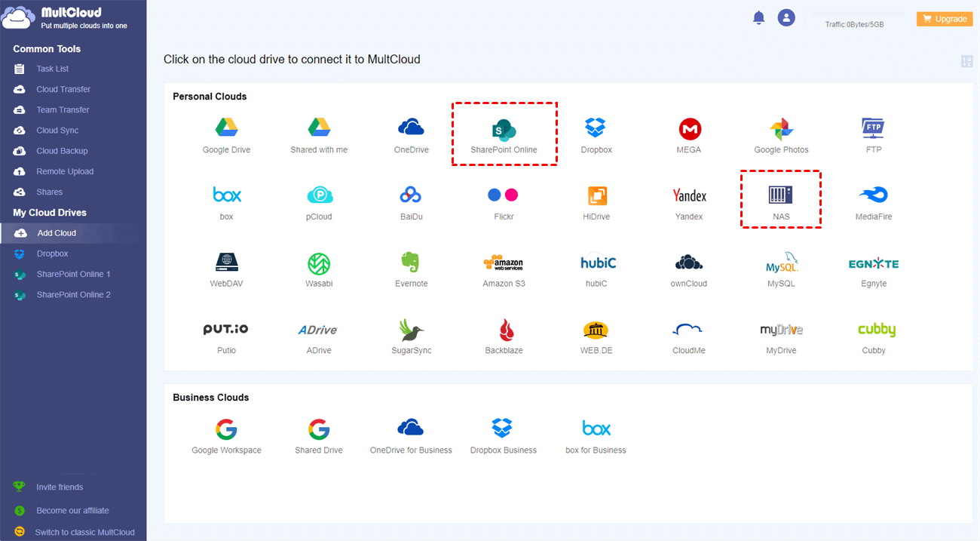The height and width of the screenshot is (541, 980).
Task: Choose SharePoint Online cloud icon
Action: pyautogui.click(x=504, y=128)
